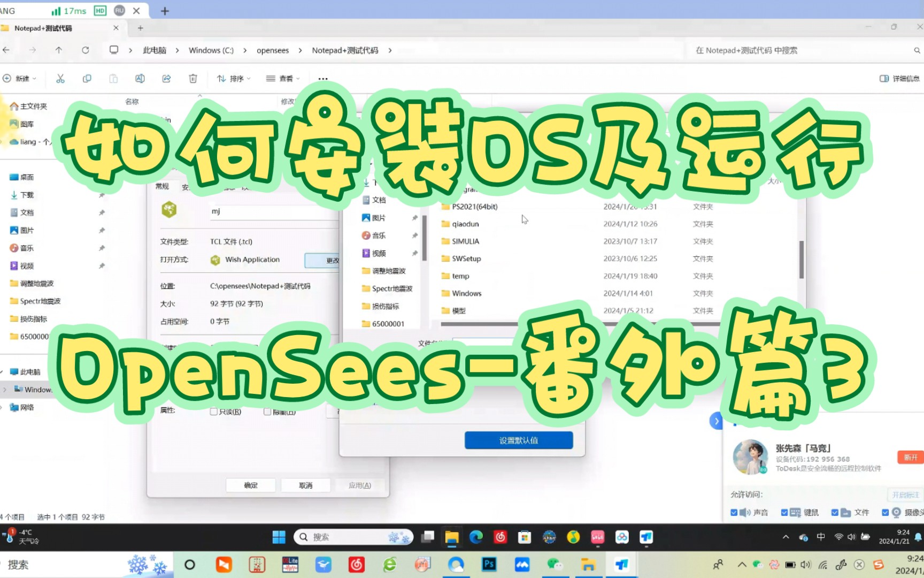This screenshot has height=578, width=924.
Task: Open Task View on the remote taskbar
Action: click(428, 537)
